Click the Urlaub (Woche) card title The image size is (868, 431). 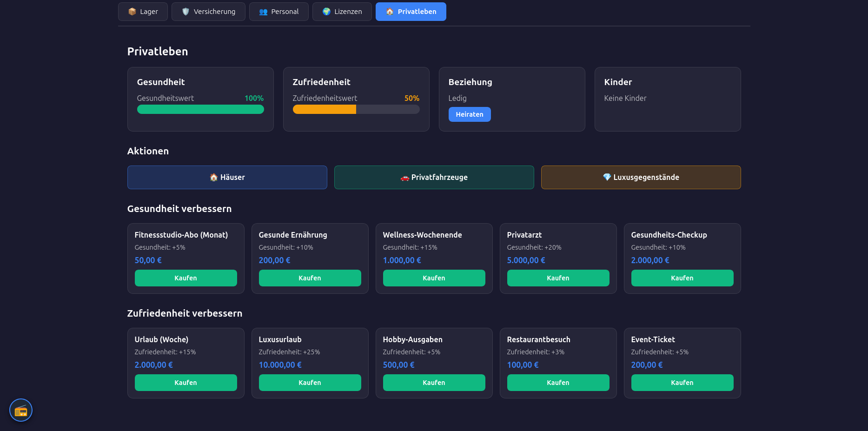[161, 339]
